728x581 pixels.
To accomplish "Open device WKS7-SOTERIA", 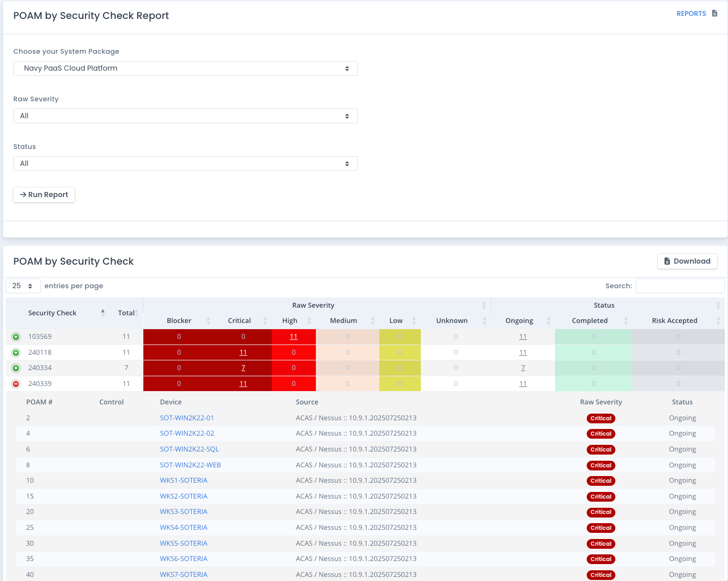I will 184,574.
